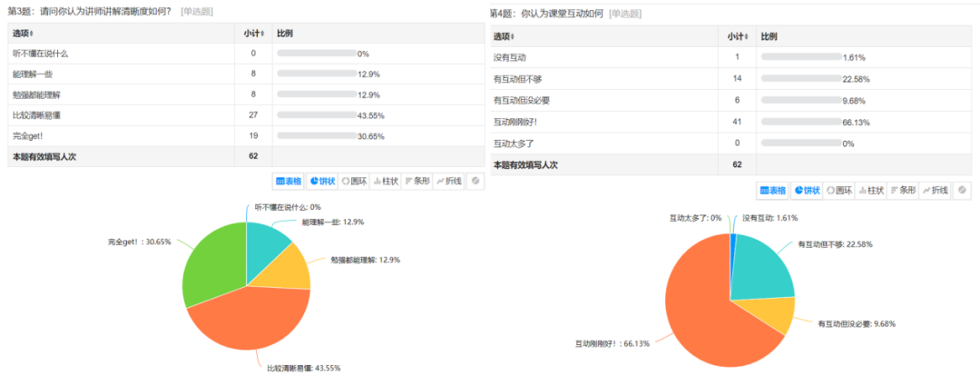
Task: Select 表格 table view under question 4
Action: click(x=774, y=191)
